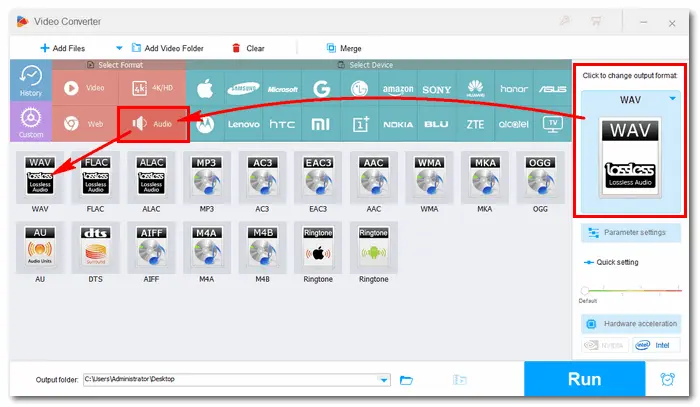Click the large WAV output format thumbnail
The image size is (700, 407).
tap(630, 157)
